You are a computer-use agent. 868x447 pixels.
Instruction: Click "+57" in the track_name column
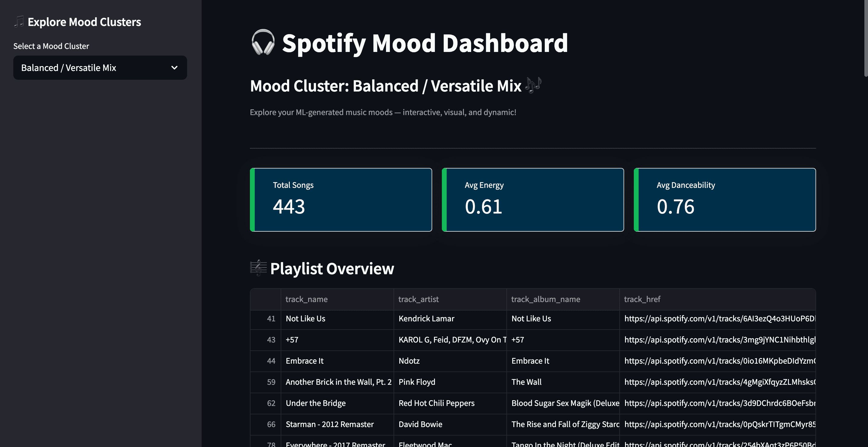click(x=337, y=340)
